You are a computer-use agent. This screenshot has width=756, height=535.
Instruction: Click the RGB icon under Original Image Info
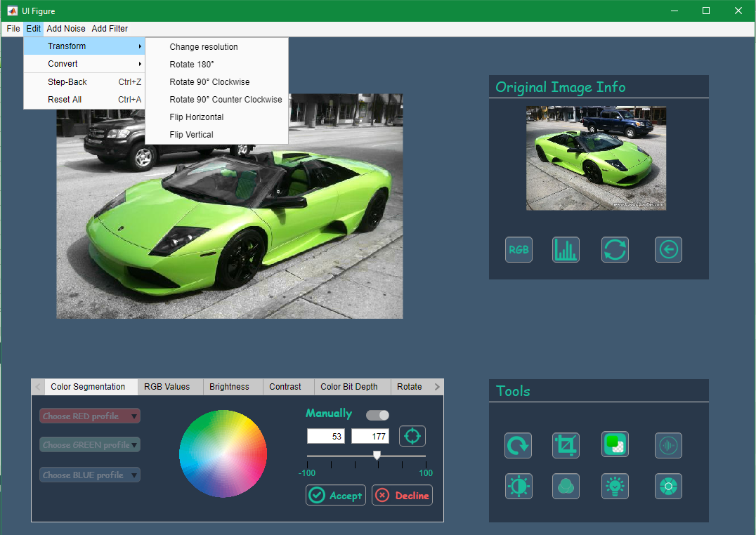(519, 250)
